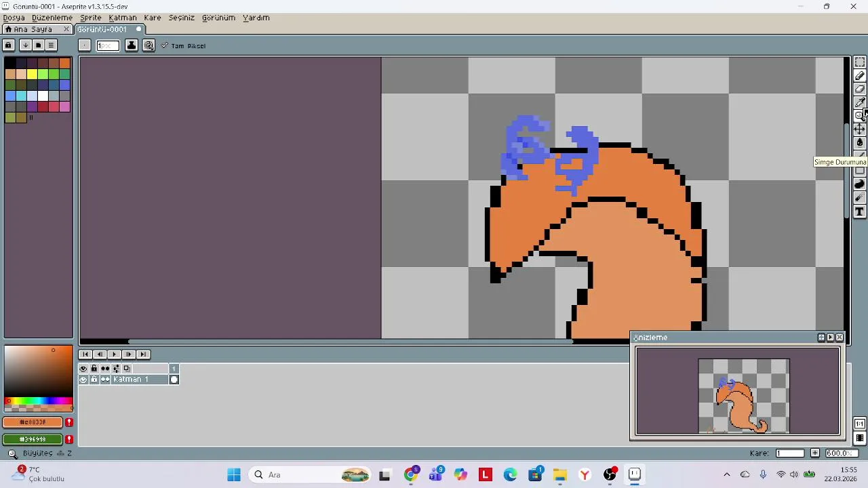Open the ink type dropdown
Screen dimensions: 868x488
click(x=131, y=45)
